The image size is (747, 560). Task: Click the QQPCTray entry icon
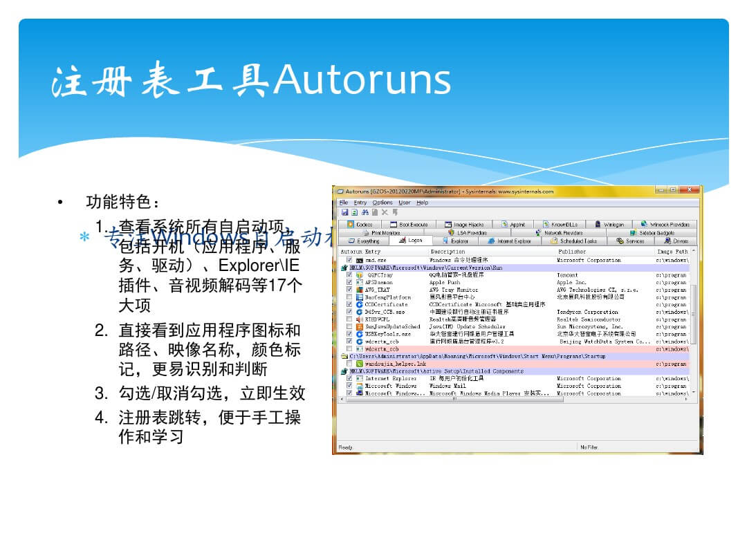[x=360, y=275]
